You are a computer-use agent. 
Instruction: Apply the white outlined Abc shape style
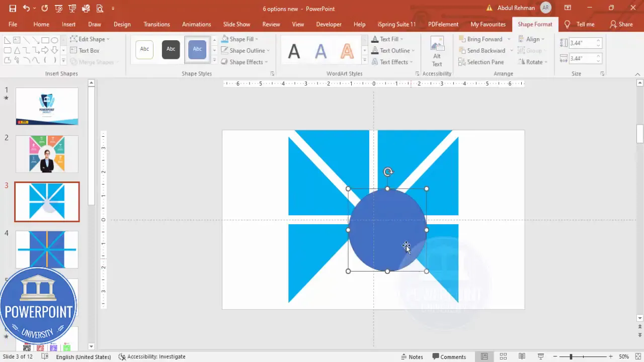[x=144, y=49]
